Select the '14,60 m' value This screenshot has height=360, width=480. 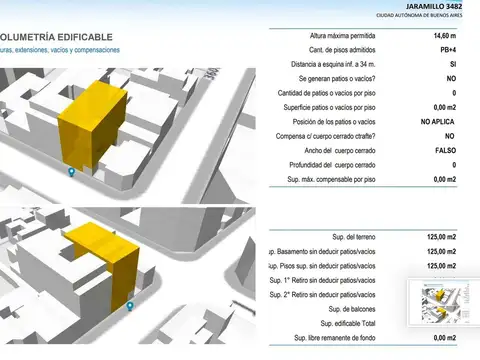tap(445, 36)
